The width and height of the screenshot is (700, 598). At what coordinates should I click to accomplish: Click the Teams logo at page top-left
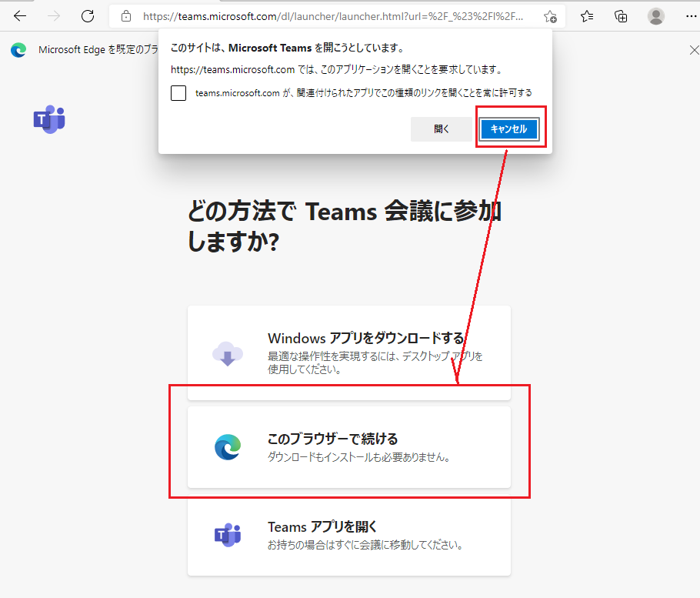click(49, 119)
